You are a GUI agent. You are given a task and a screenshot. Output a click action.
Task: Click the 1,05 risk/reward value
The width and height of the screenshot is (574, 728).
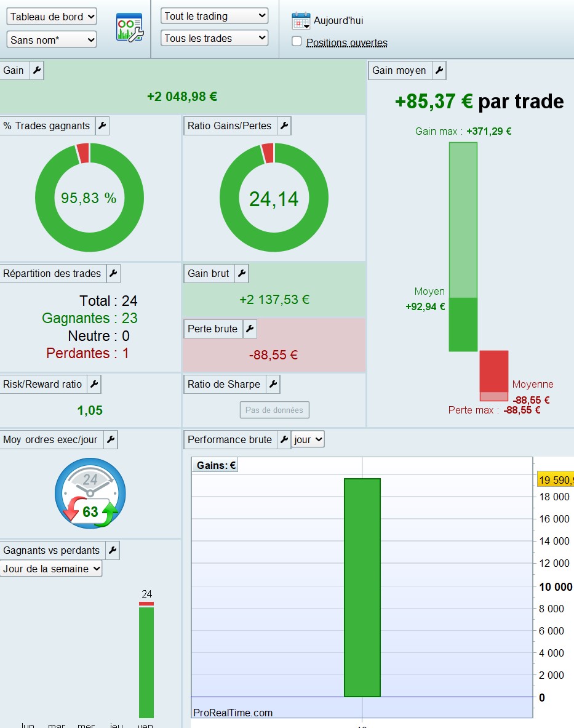pyautogui.click(x=90, y=410)
